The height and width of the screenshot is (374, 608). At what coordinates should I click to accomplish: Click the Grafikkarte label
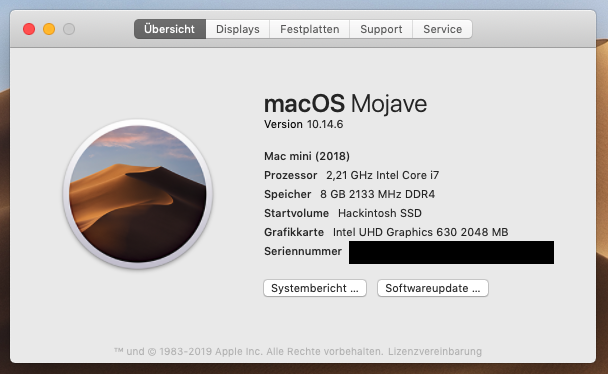pyautogui.click(x=294, y=232)
